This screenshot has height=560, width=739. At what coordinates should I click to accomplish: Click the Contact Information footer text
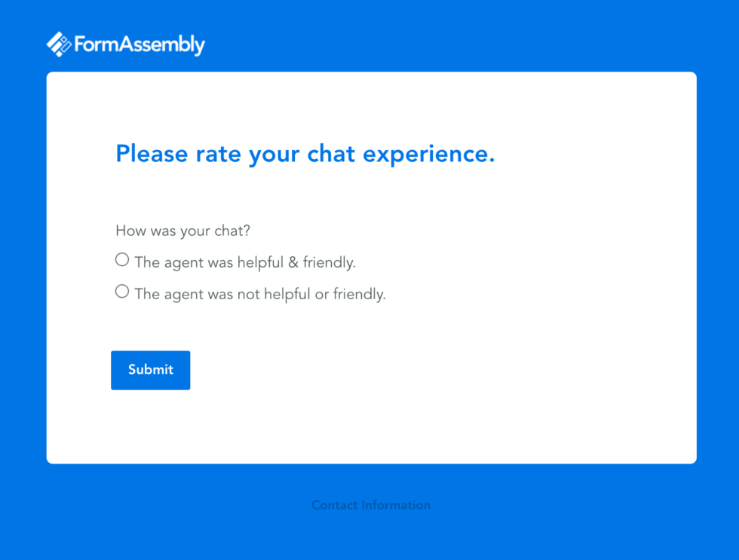(x=371, y=505)
